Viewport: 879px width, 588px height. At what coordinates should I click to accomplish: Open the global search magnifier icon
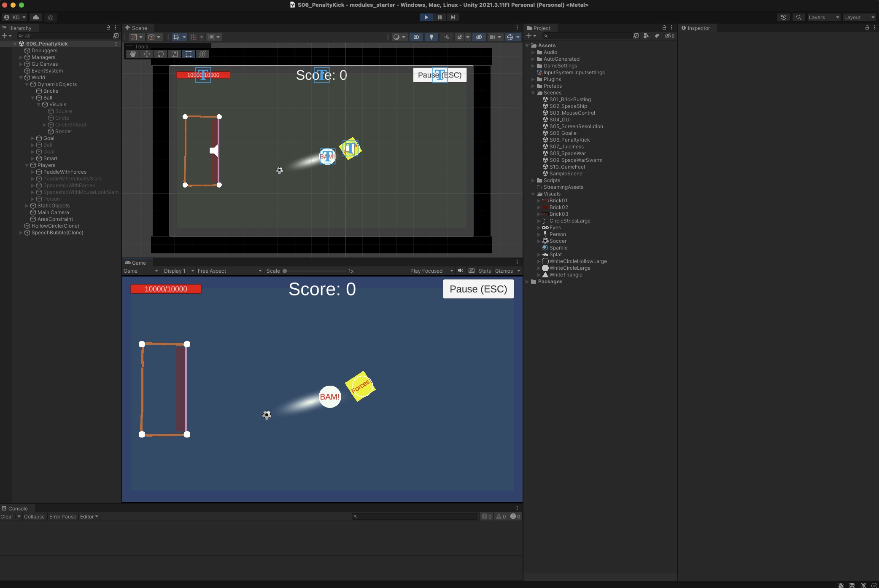(x=798, y=17)
